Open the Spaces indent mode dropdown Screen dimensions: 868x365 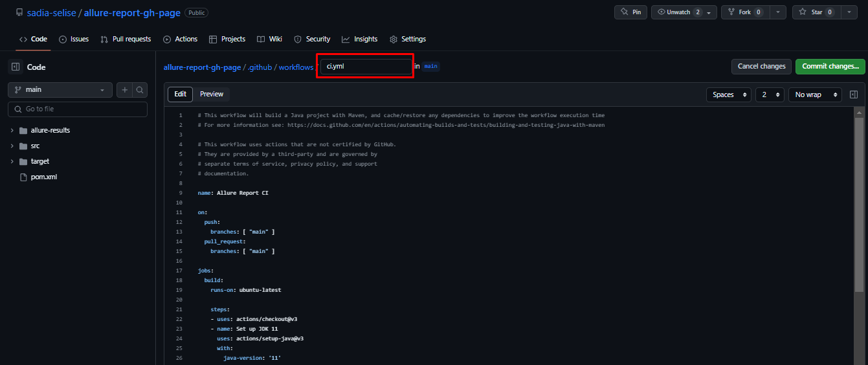click(729, 94)
